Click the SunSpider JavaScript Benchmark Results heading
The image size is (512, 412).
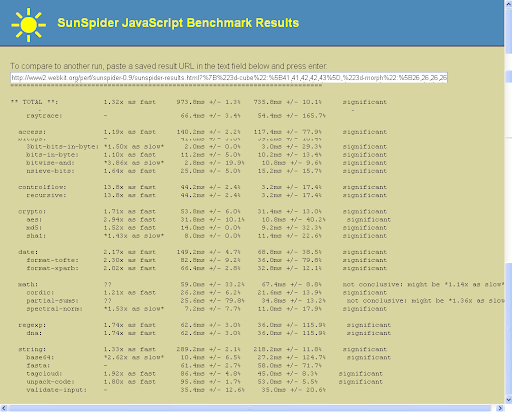(178, 23)
